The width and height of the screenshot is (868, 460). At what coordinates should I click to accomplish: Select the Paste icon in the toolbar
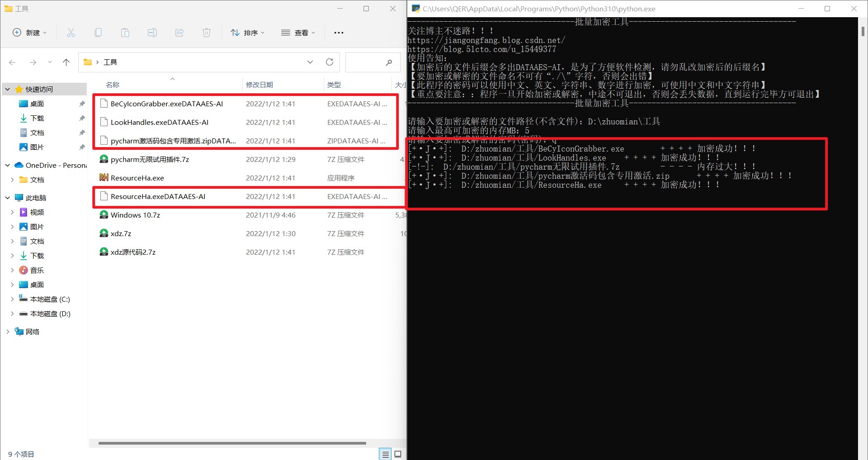coord(125,32)
